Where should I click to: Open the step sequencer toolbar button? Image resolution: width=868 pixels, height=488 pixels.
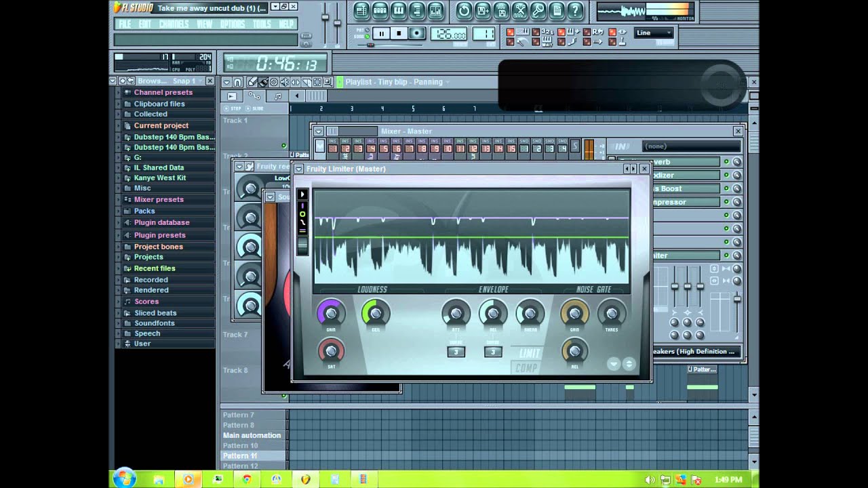coord(380,10)
